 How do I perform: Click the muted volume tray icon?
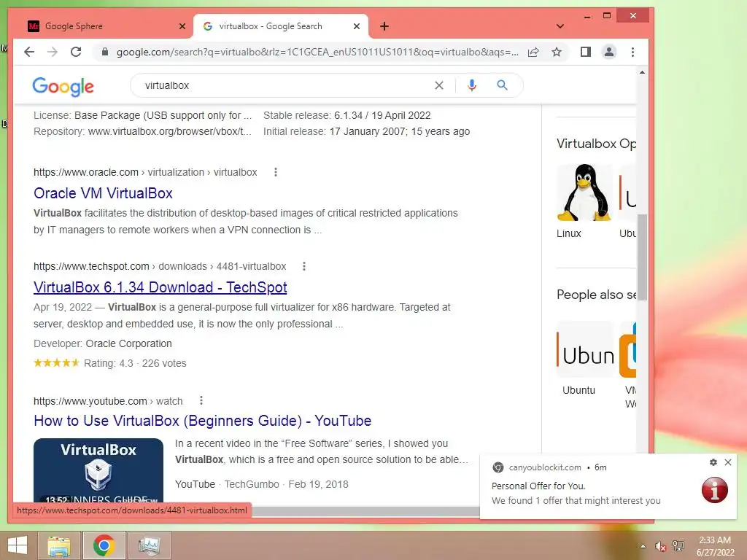tap(660, 546)
